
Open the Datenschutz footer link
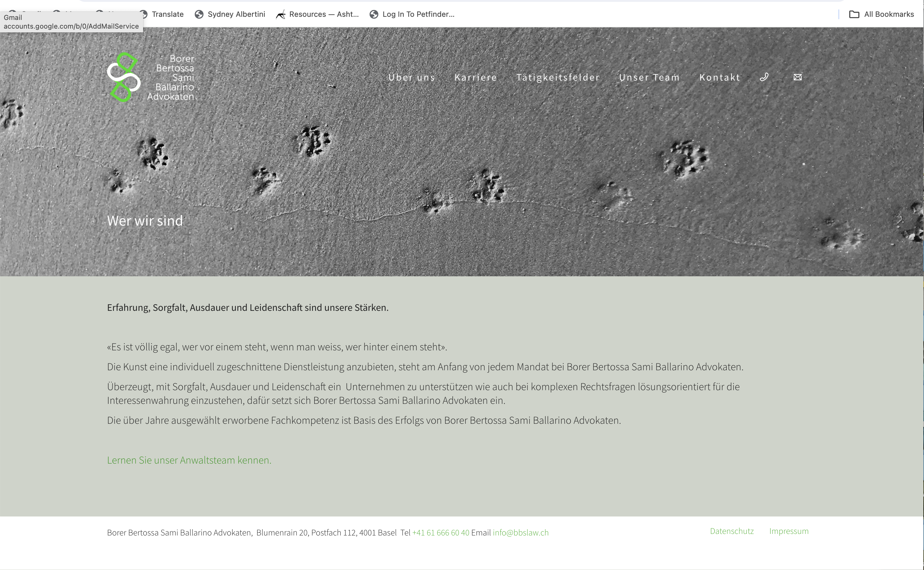[731, 531]
